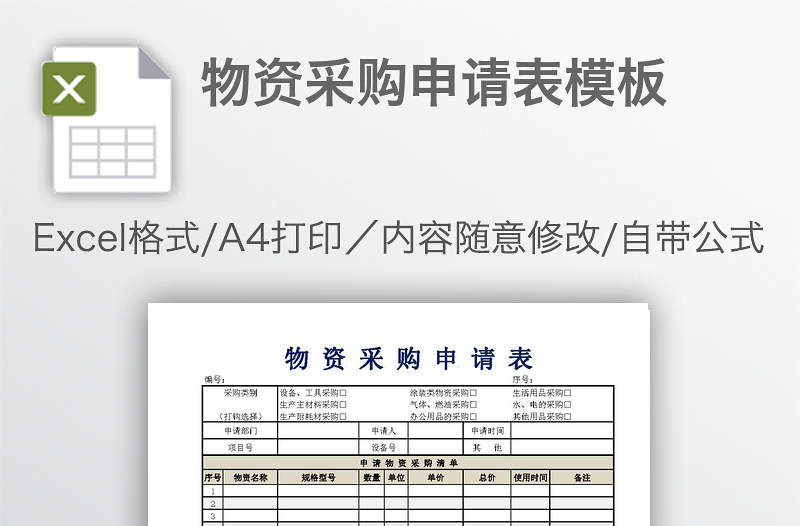
Task: Click the 物资名称 column header
Action: (250, 478)
